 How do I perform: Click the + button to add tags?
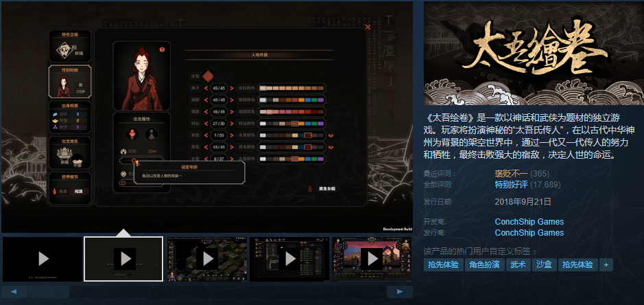pyautogui.click(x=606, y=264)
